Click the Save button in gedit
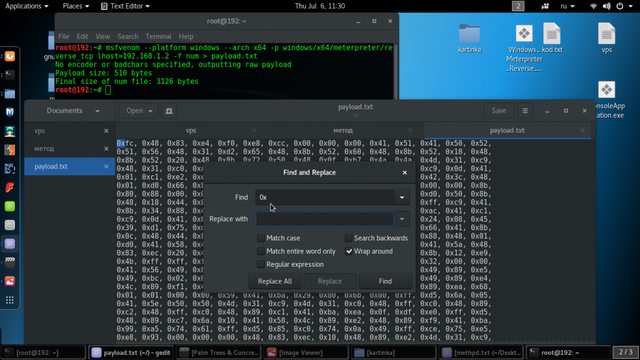The image size is (640, 360). coord(499,111)
